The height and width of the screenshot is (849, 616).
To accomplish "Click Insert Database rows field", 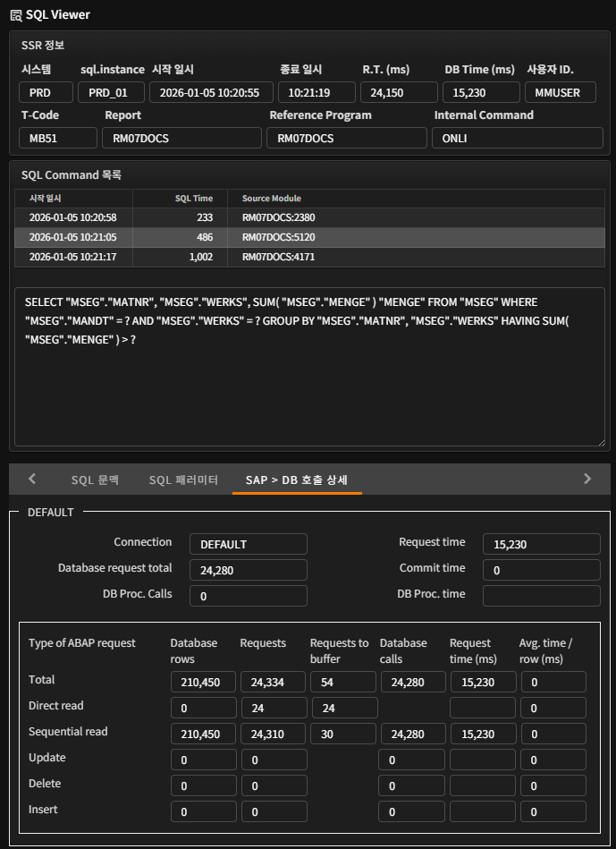I will tap(204, 811).
